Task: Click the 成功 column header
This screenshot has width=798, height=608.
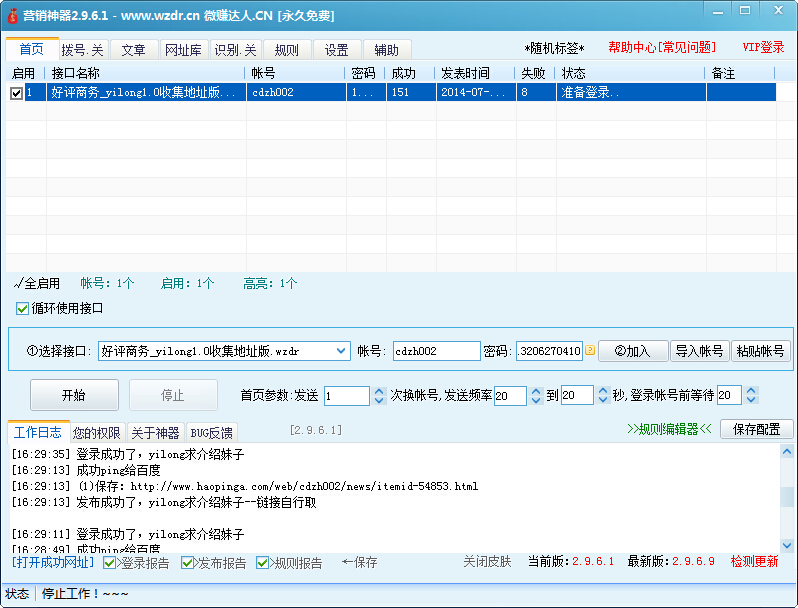Action: (x=409, y=73)
